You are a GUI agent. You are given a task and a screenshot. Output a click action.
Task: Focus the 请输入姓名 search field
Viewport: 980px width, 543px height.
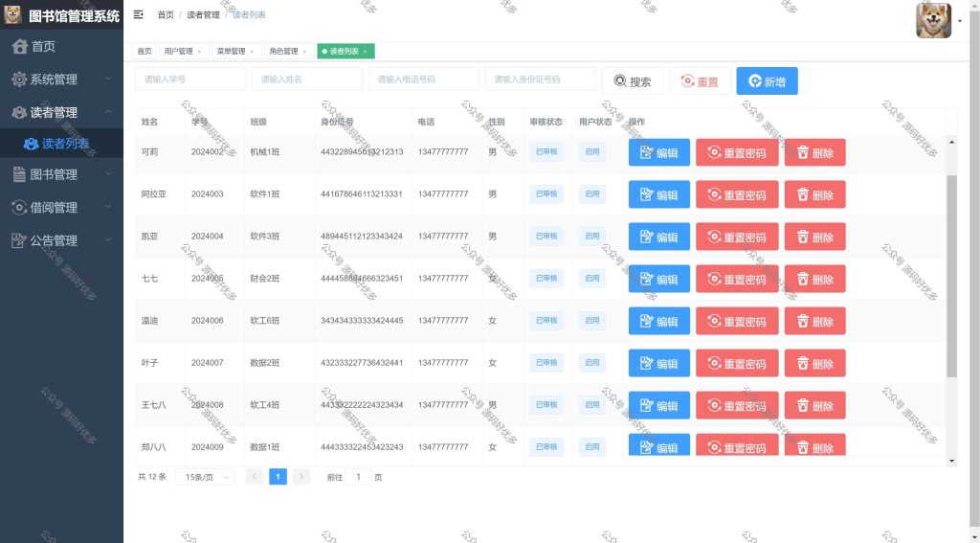[x=307, y=79]
